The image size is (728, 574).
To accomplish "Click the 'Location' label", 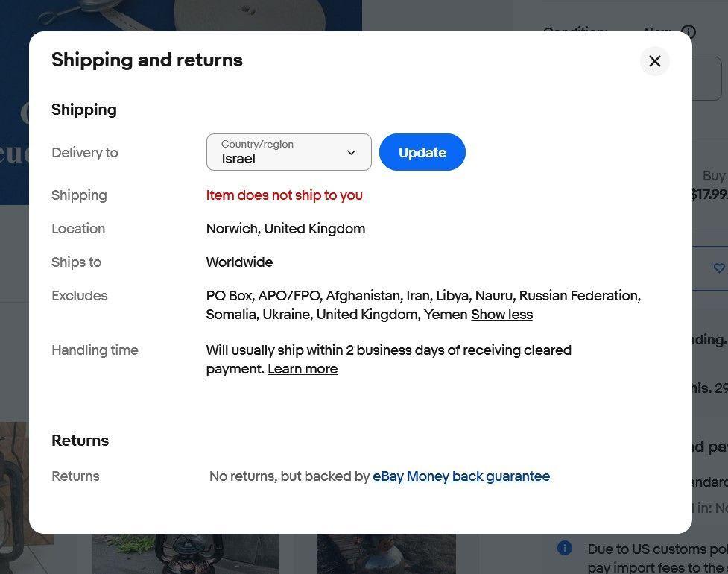I will click(x=78, y=229).
